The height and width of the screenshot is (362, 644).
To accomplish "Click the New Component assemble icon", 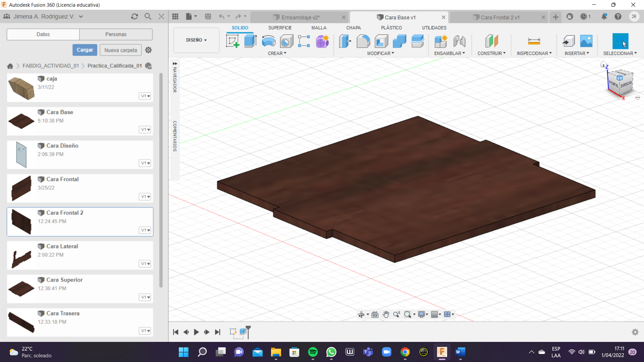I will tap(441, 41).
